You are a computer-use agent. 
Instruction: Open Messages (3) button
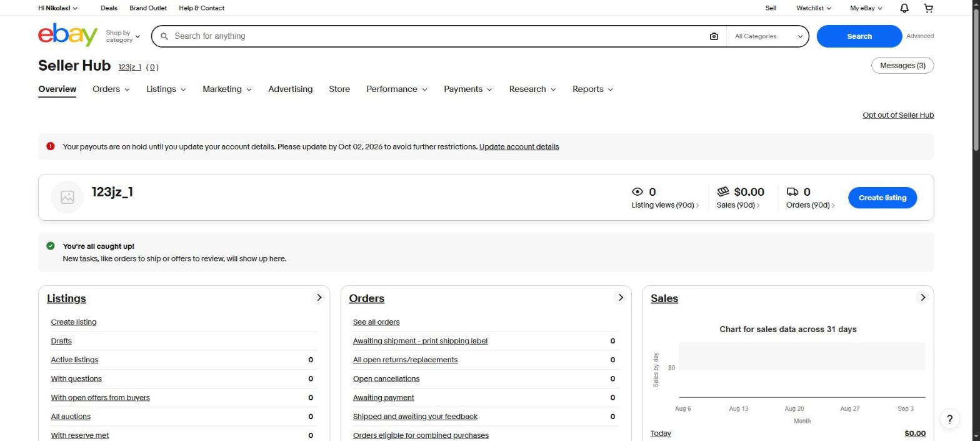[x=902, y=66]
